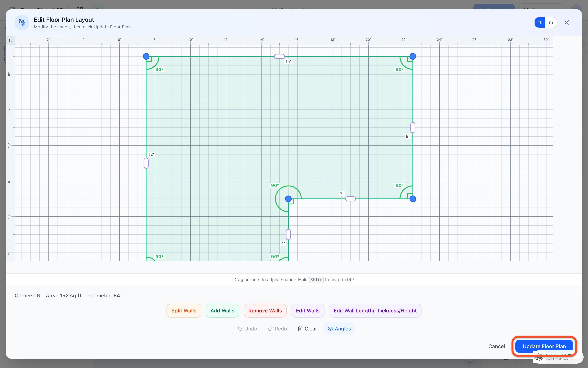Click the 14' mark on left ruler
Screen dimensions: 588x368
point(9,146)
